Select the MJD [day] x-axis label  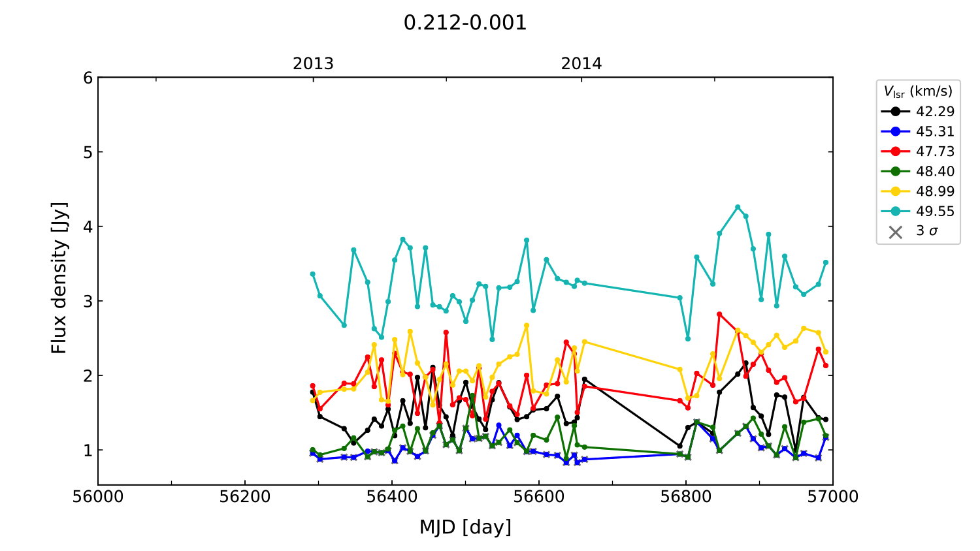click(465, 527)
